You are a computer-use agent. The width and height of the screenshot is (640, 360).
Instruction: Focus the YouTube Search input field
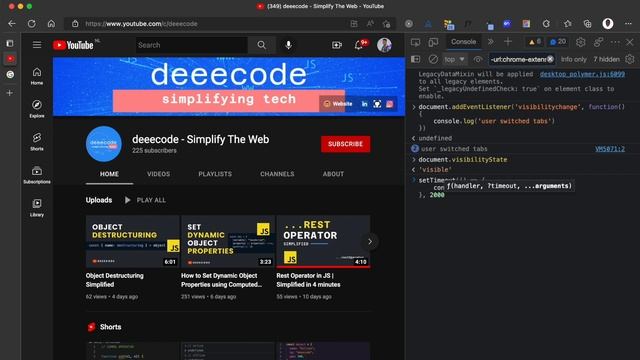pyautogui.click(x=191, y=45)
